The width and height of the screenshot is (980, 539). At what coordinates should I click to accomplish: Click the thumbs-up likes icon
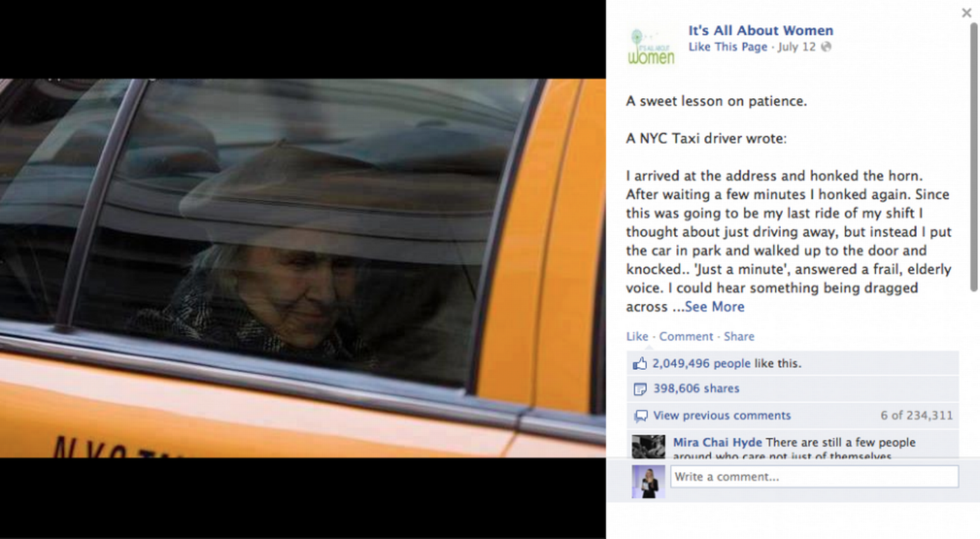[x=640, y=364]
